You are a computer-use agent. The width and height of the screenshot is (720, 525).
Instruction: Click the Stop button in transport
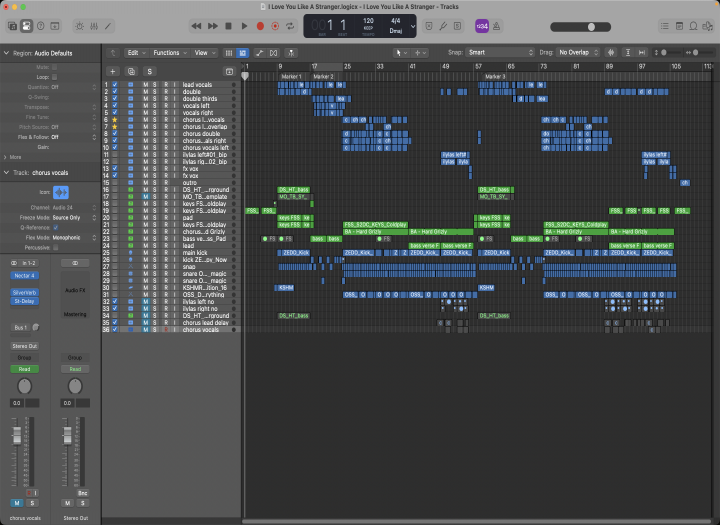coord(229,25)
